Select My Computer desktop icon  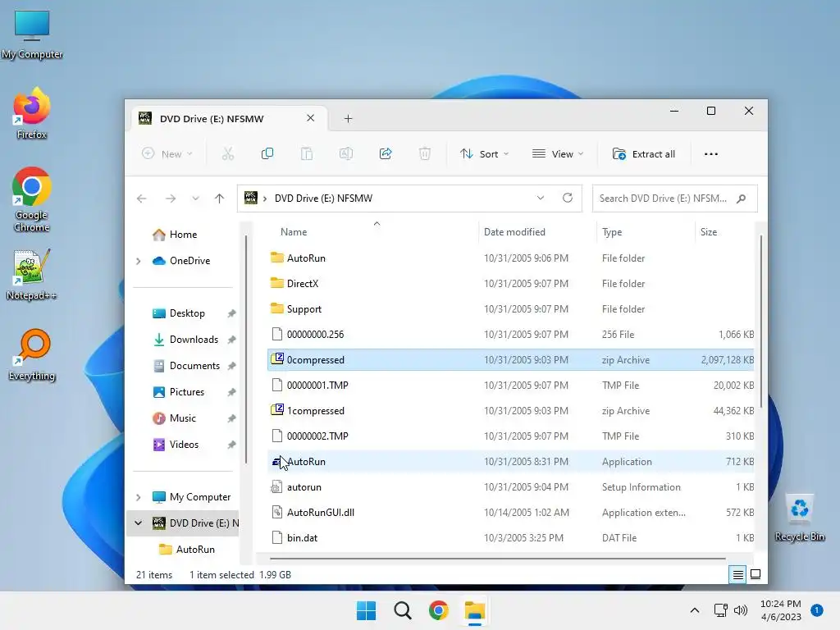(x=32, y=34)
